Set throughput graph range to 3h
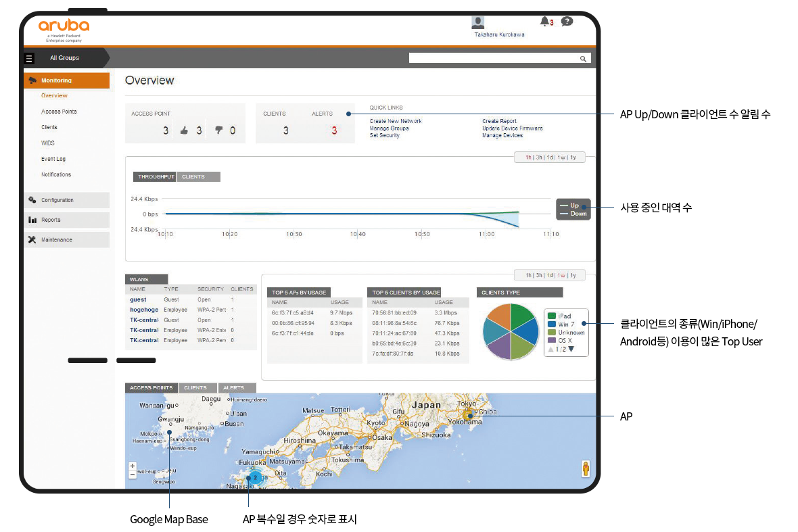 (x=539, y=158)
